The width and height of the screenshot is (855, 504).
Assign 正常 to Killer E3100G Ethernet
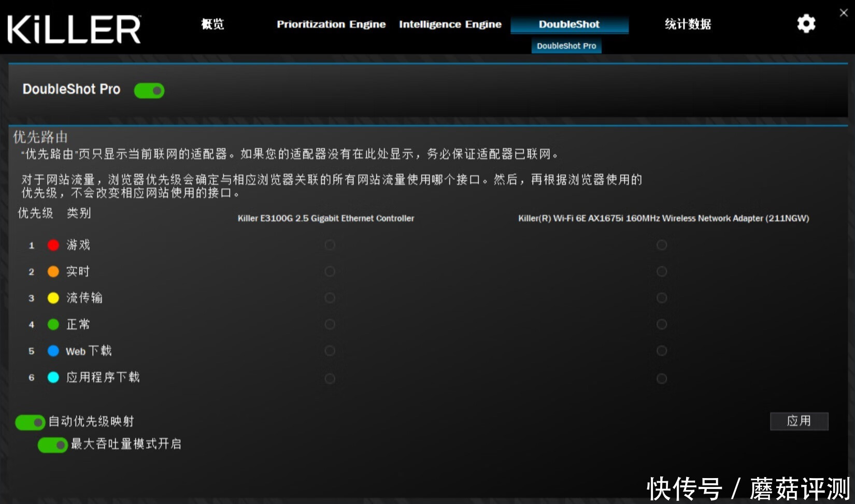[330, 324]
